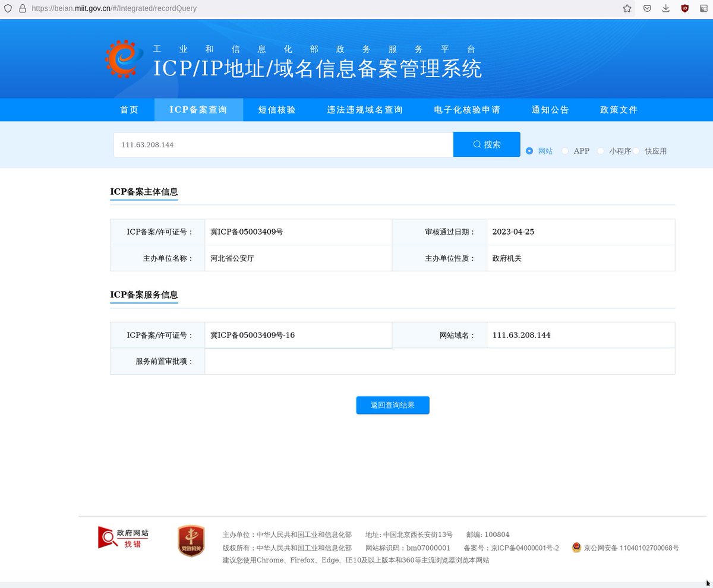
Task: Click the padlock site security icon
Action: (x=23, y=9)
